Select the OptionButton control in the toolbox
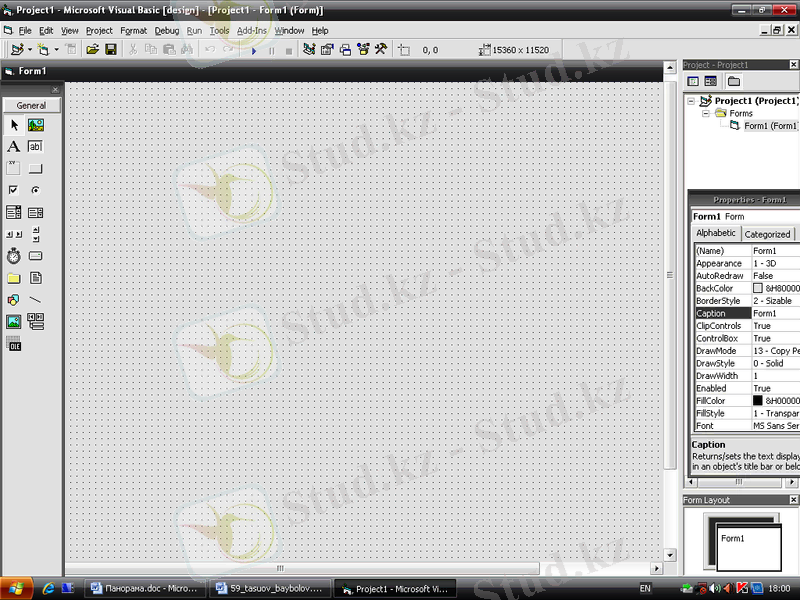The image size is (800, 600). [36, 190]
